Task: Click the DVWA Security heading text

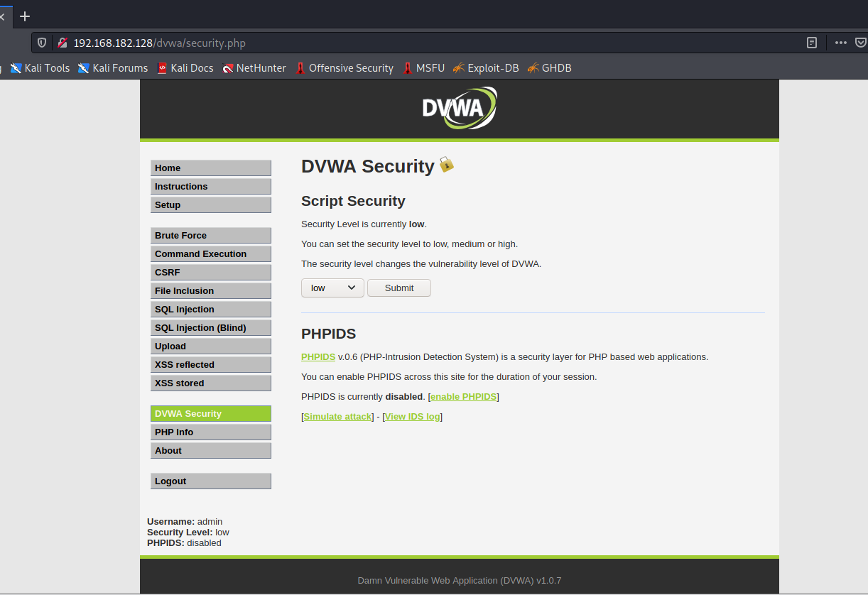Action: pyautogui.click(x=367, y=166)
